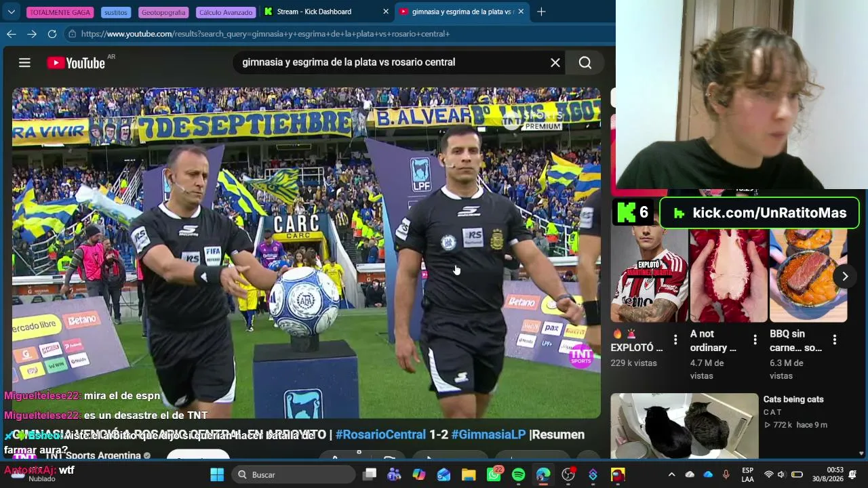The height and width of the screenshot is (488, 868).
Task: Open Microsoft Edge from the taskbar
Action: tap(543, 474)
